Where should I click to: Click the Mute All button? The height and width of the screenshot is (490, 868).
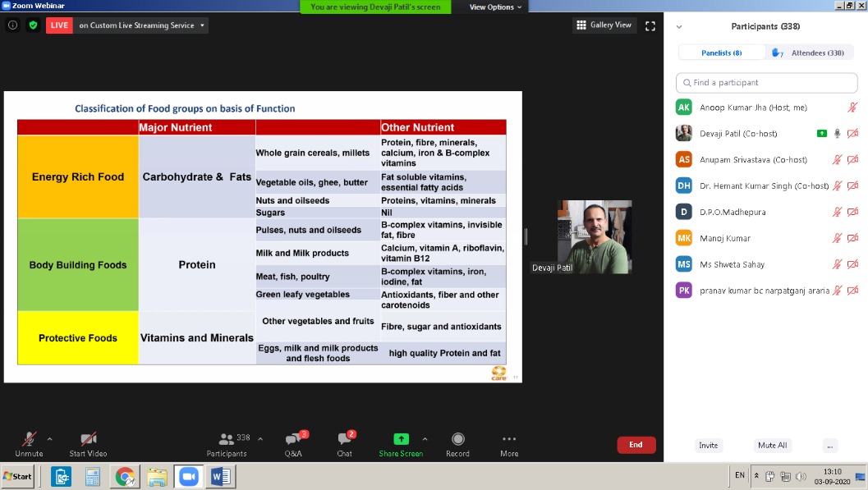click(x=772, y=446)
